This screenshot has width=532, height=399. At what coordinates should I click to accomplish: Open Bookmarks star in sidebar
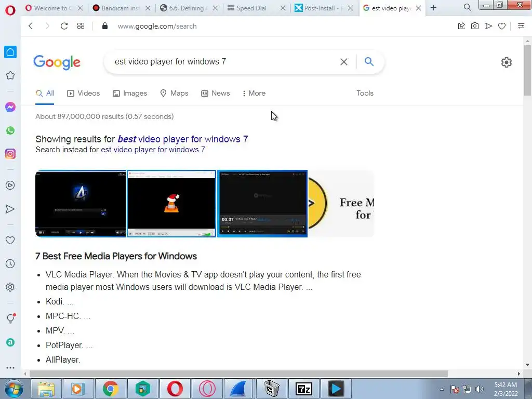[10, 75]
